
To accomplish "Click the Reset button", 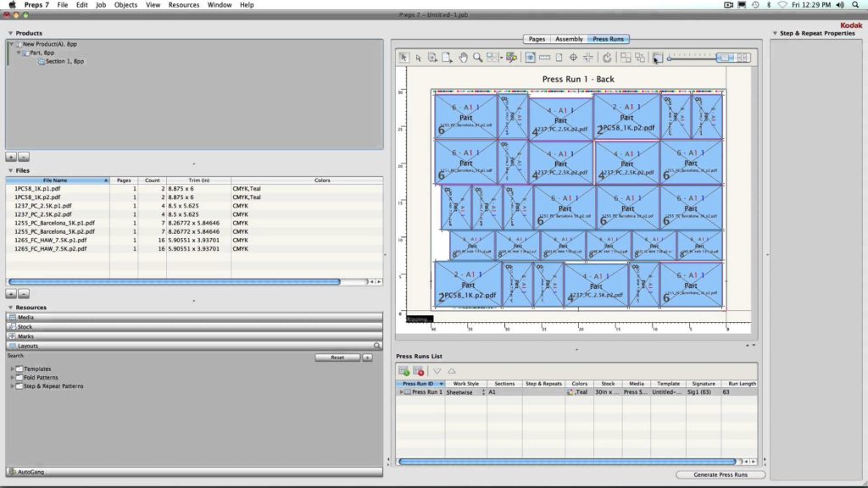I will point(337,358).
